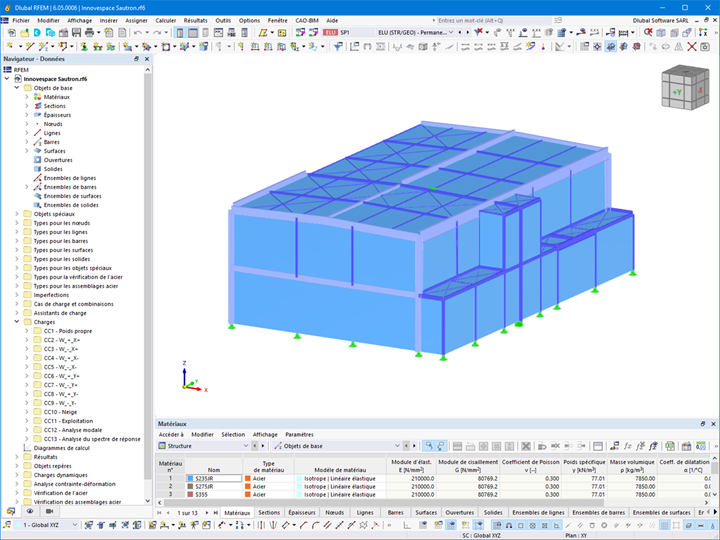This screenshot has height=540, width=720.
Task: Toggle the highlighted selection sync button in table toolbar
Action: 428,446
